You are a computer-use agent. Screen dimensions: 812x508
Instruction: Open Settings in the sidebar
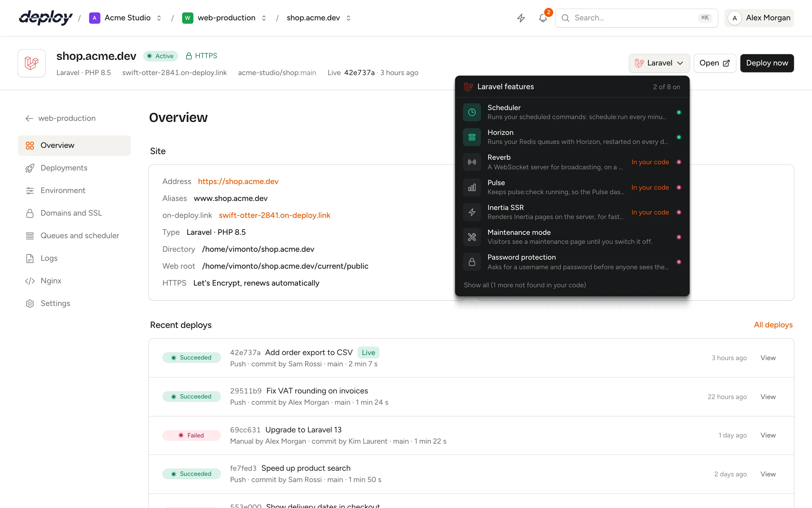(74, 303)
